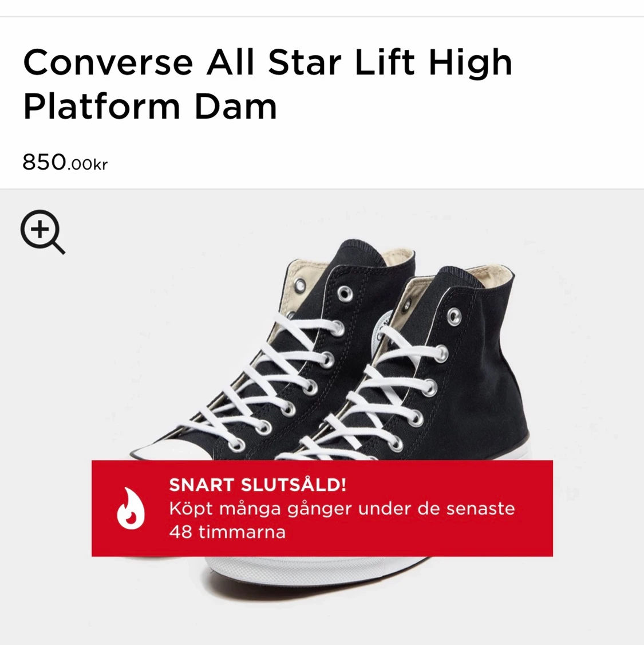Viewport: 644px width, 645px height.
Task: Click the '48 timmarna' text in banner
Action: pos(227,532)
